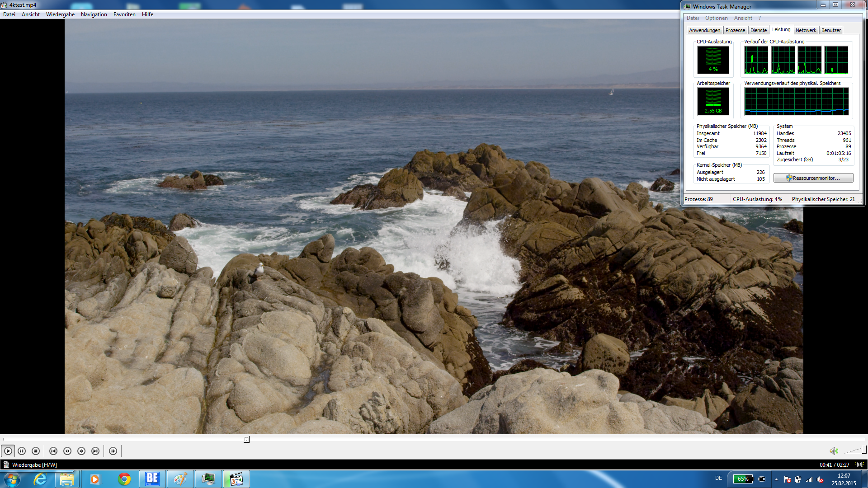Open the Optionen menu in Task Manager
This screenshot has width=868, height=488.
pos(716,18)
